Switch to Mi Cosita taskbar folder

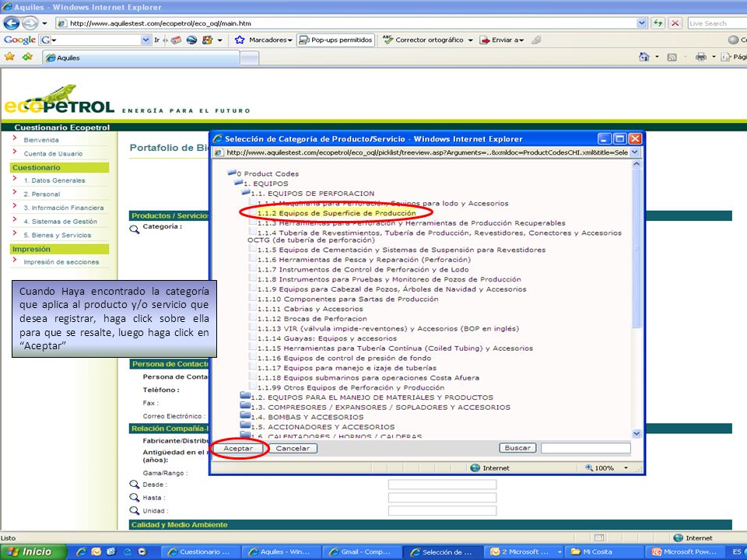[602, 552]
